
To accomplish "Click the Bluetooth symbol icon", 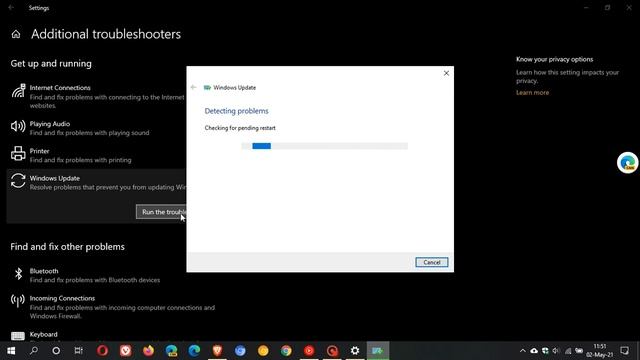I will tap(18, 274).
